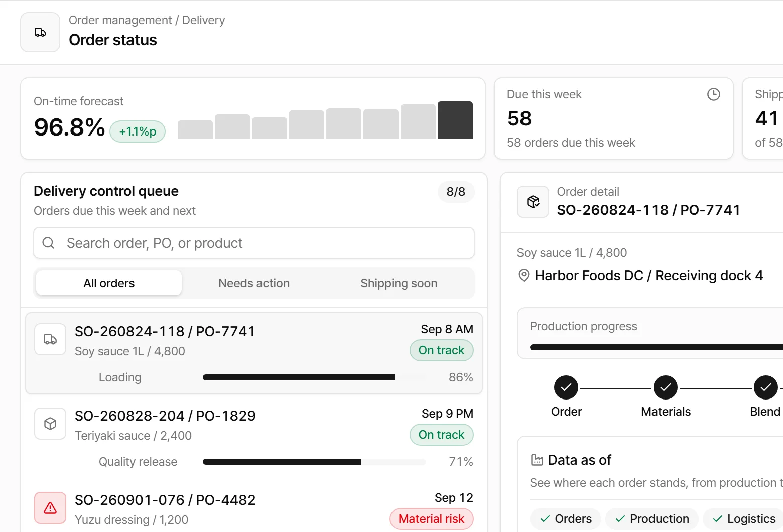Select order SO-260901-076 / PO-4482

coord(254,508)
